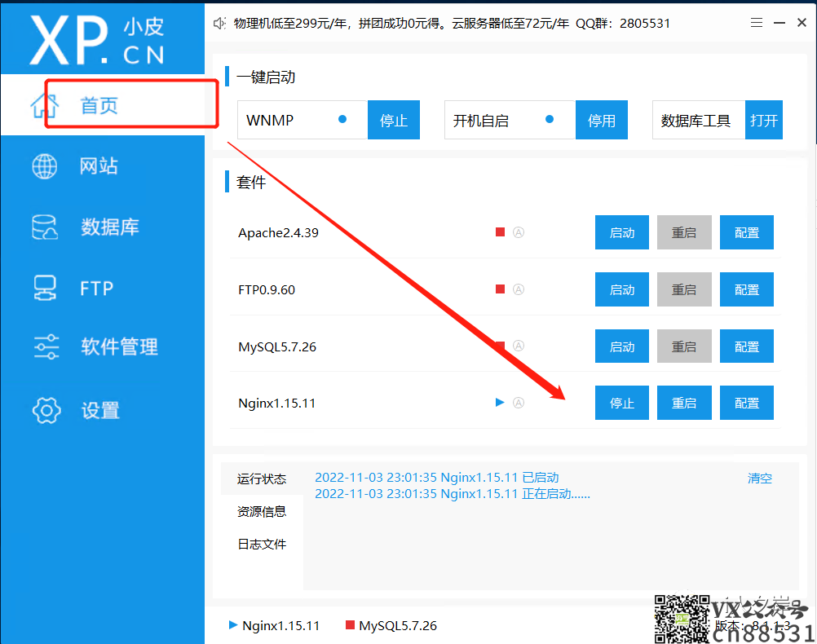The image size is (817, 644).
Task: Open the 首页 home sidebar item
Action: pyautogui.click(x=102, y=104)
